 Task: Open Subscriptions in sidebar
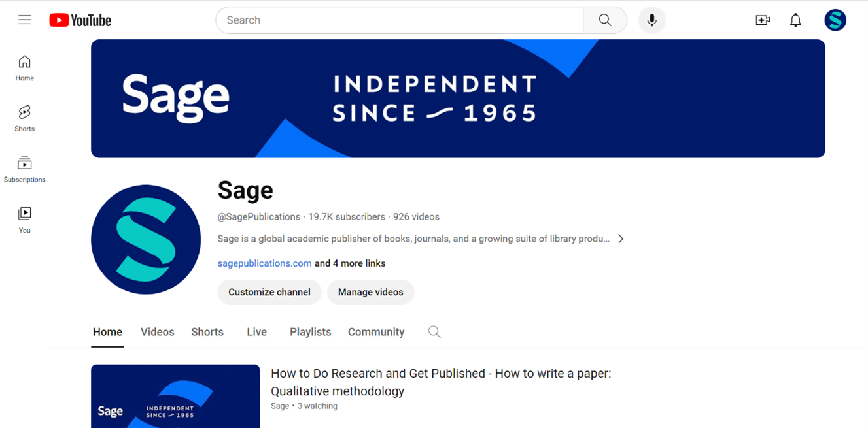[25, 169]
